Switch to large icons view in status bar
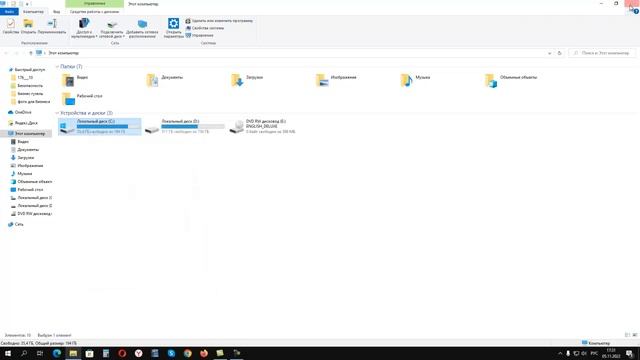 tap(635, 335)
